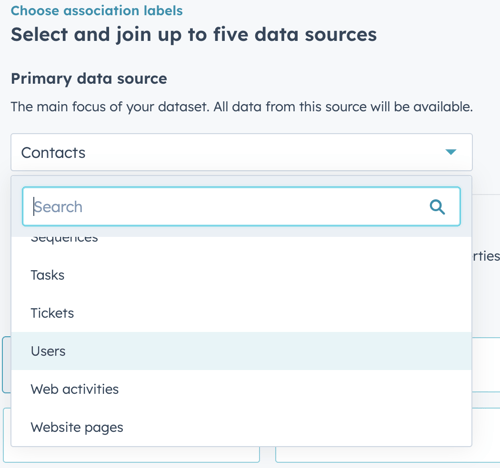Click the main focus of your dataset description

(242, 107)
